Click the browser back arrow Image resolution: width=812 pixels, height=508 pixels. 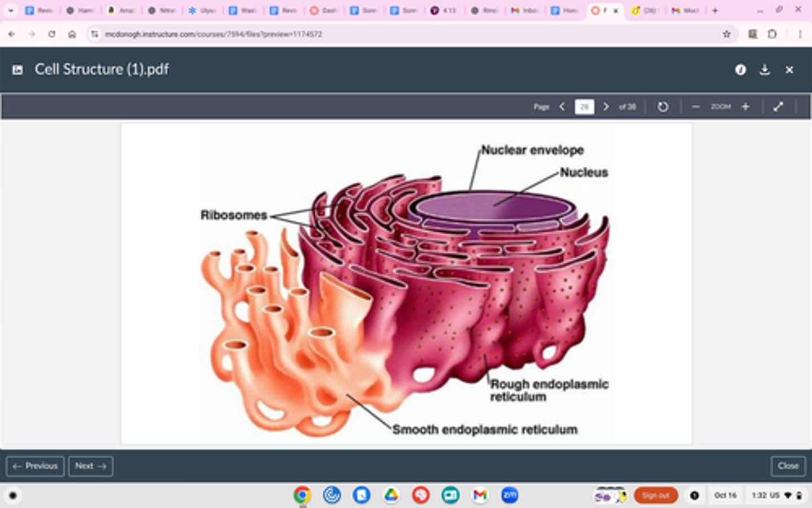point(11,34)
